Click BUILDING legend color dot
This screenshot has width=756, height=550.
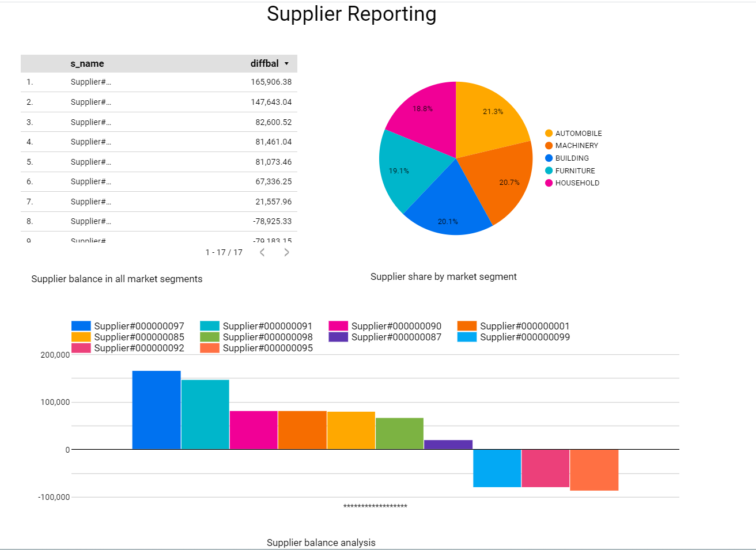[x=549, y=158]
